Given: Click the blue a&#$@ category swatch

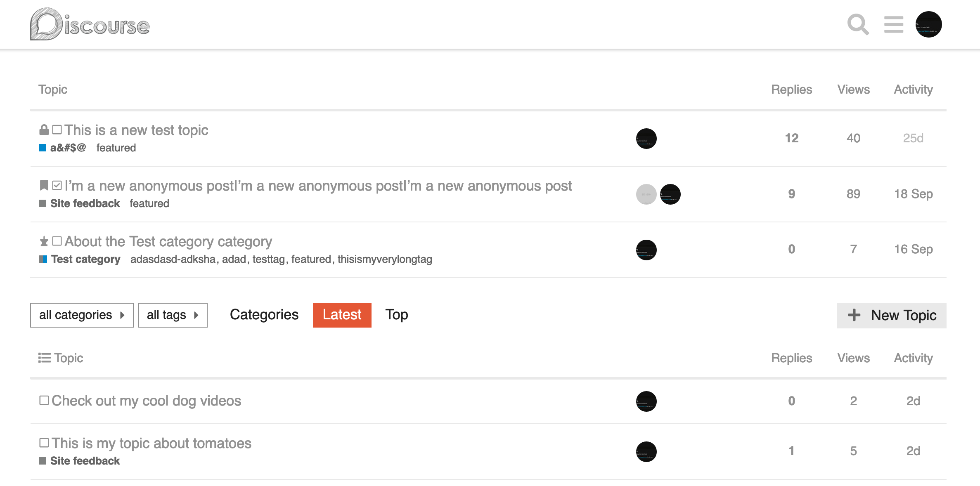Looking at the screenshot, I should click(43, 148).
